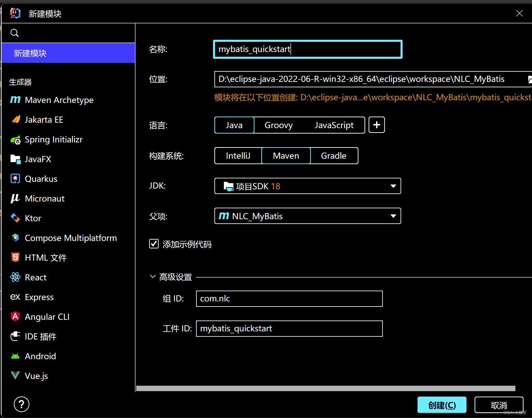Select the Maven Archetype label in the generator list
Image resolution: width=532 pixels, height=418 pixels.
point(59,100)
